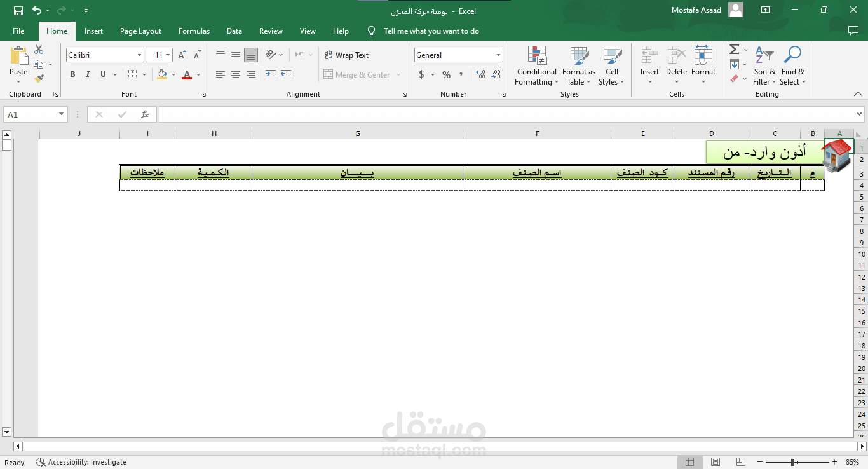The width and height of the screenshot is (868, 469).
Task: Apply the red Font Color
Action: pyautogui.click(x=187, y=74)
